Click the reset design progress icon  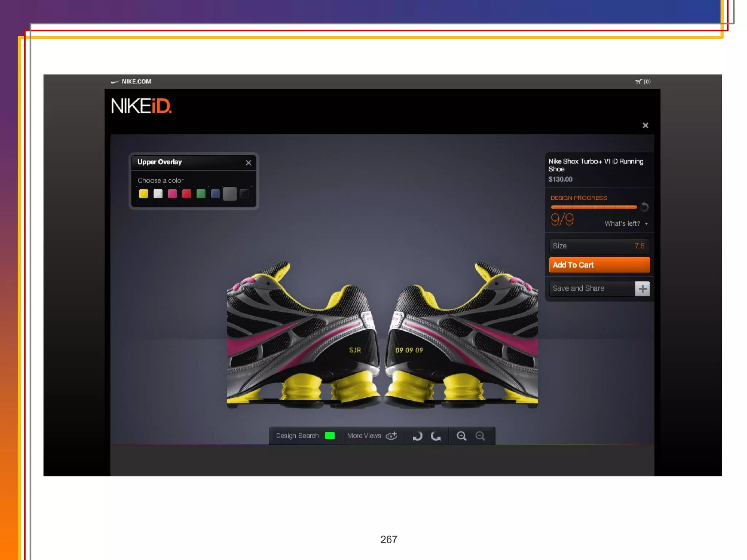click(645, 207)
